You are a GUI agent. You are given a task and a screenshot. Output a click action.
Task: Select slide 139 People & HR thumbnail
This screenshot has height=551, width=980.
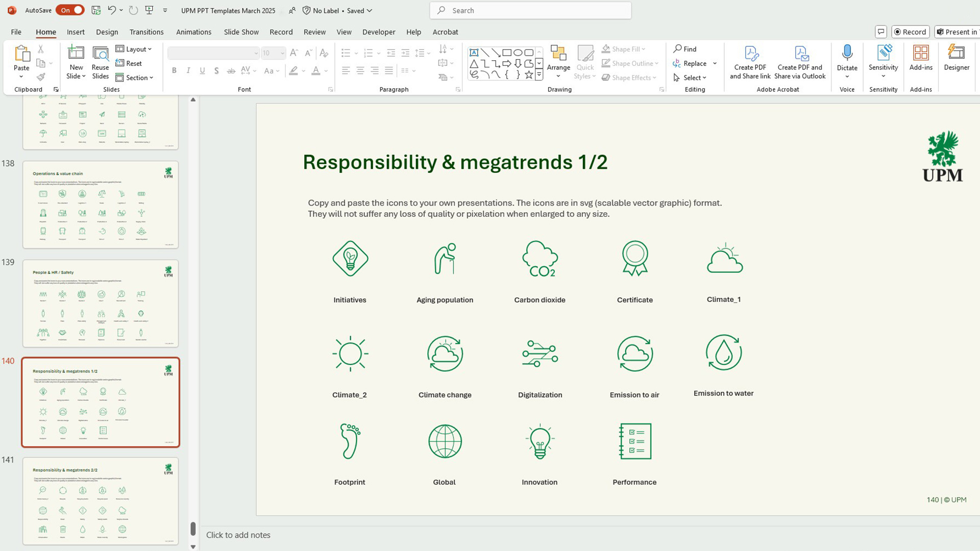(101, 304)
